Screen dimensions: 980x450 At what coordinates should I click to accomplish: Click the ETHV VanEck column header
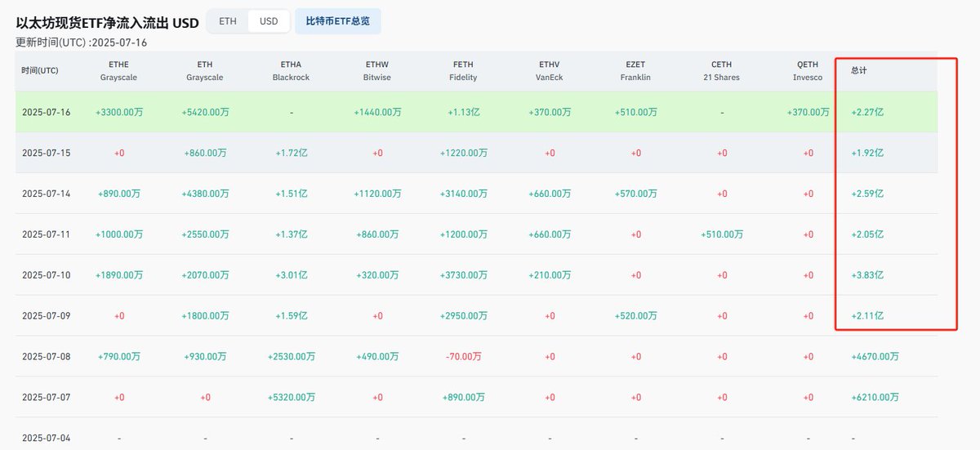[550, 71]
